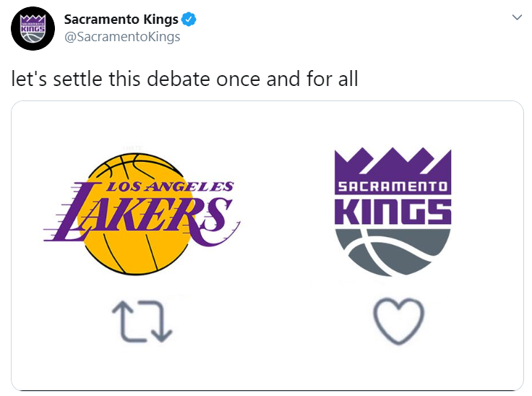This screenshot has height=396, width=532.
Task: Click the purple crown atop the Kings logo
Action: 392,161
